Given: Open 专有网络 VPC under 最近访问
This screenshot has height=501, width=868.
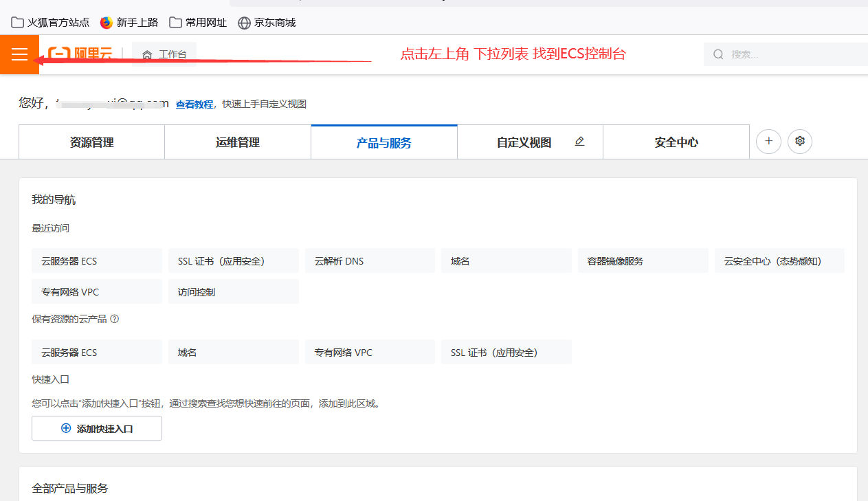Looking at the screenshot, I should coord(97,291).
